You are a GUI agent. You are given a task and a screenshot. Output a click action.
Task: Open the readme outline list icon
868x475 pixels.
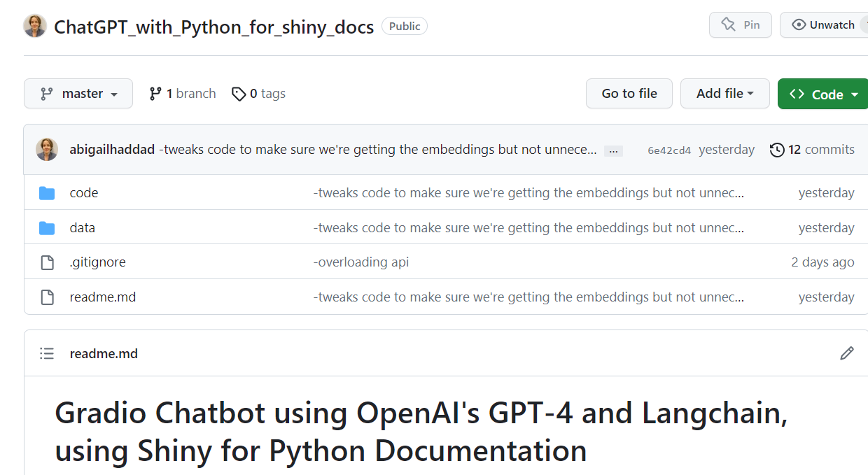coord(47,353)
